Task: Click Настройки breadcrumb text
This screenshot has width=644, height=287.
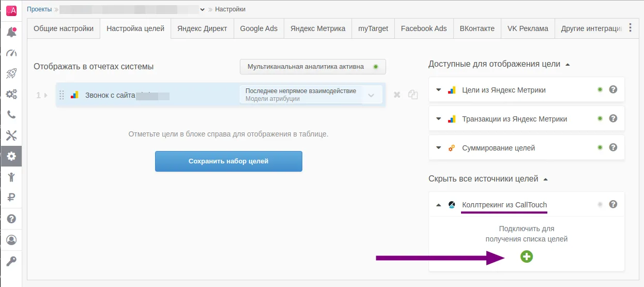Action: [230, 9]
